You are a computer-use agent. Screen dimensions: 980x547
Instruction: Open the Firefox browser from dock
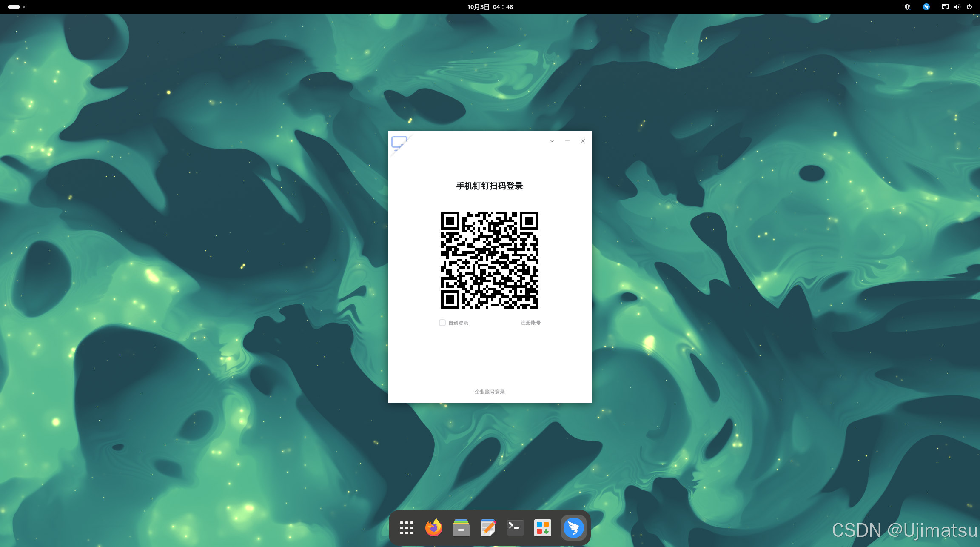coord(433,528)
